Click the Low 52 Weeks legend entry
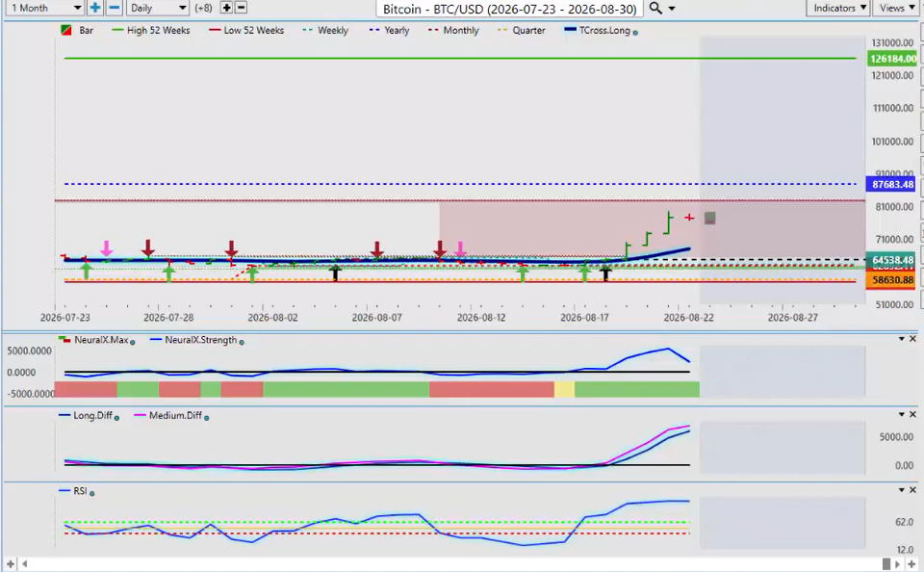 point(246,30)
